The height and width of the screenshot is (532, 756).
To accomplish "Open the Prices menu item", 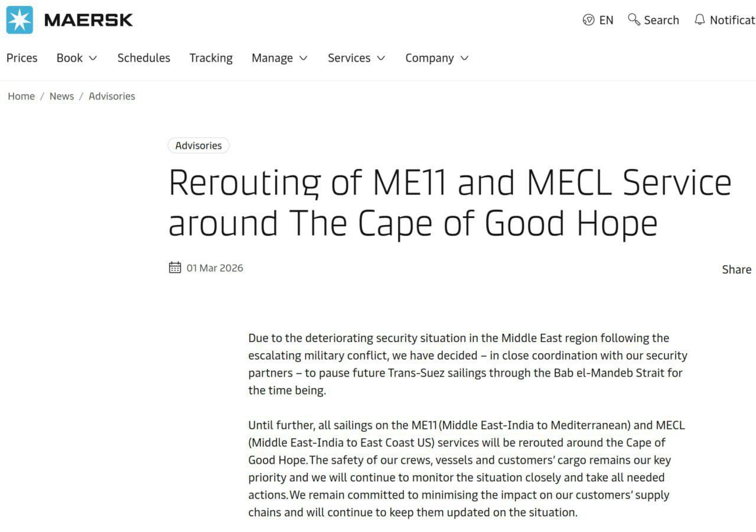I will tap(22, 58).
